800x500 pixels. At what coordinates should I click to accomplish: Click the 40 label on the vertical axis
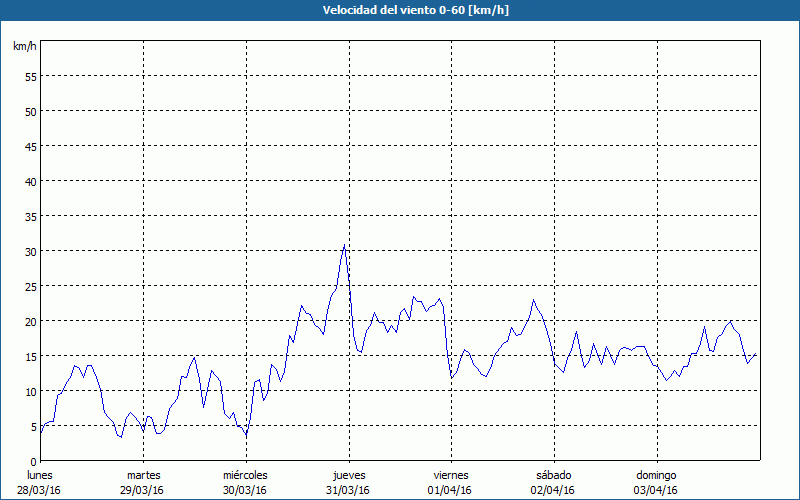coord(30,182)
